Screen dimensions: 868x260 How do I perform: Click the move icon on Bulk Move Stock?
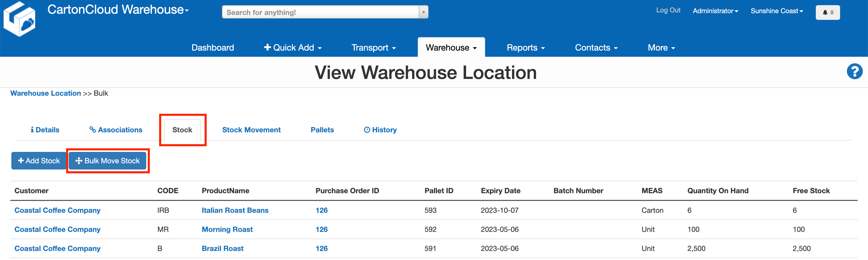(79, 160)
